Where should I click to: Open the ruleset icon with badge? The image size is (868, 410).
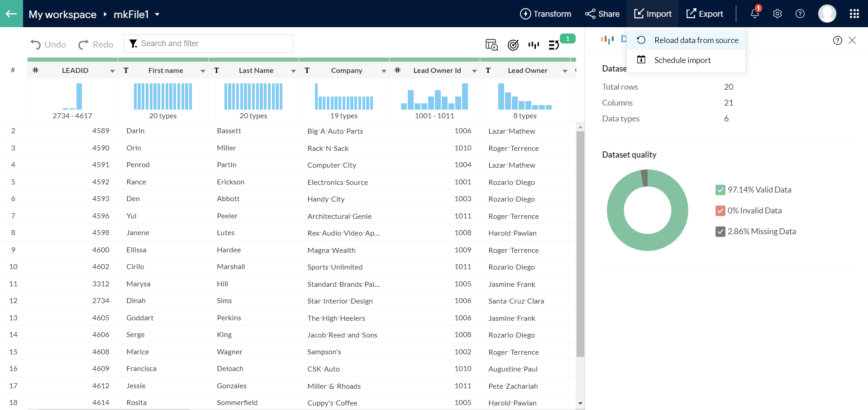tap(554, 44)
